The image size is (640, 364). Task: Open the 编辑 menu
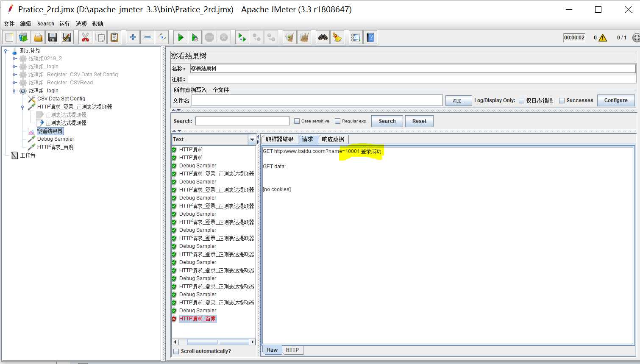point(25,24)
